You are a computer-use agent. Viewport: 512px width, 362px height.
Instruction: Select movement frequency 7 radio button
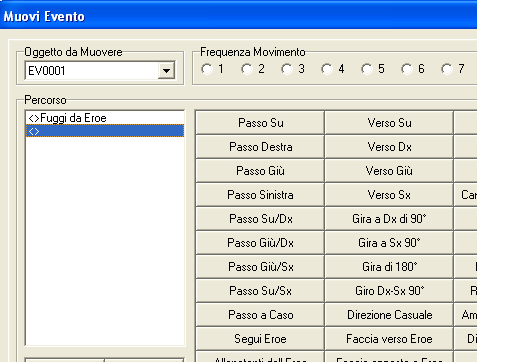447,69
